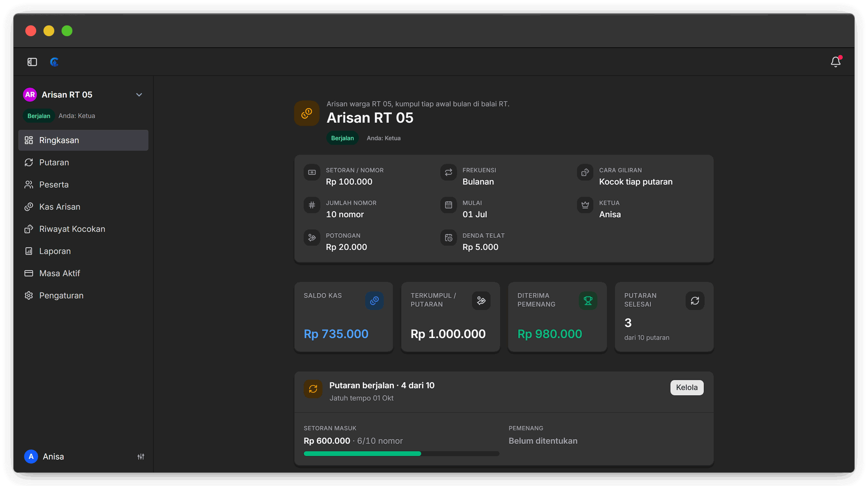Click the sidebar Berjalan status badge
The image size is (868, 486).
[x=39, y=116]
